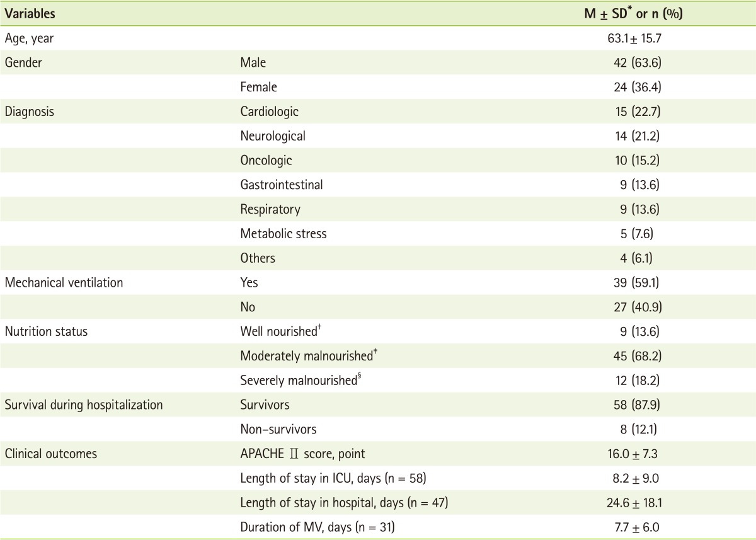Click the Female subcategory cell
The image size is (756, 540).
[258, 87]
